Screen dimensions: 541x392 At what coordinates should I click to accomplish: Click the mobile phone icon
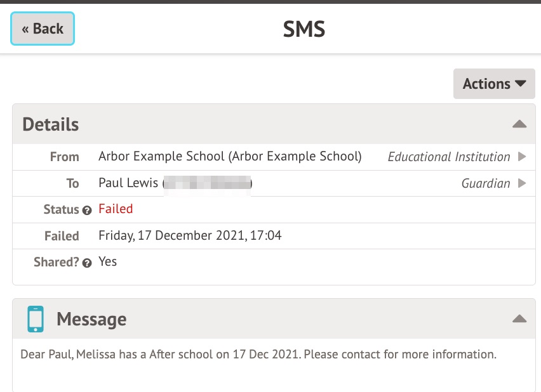click(36, 319)
